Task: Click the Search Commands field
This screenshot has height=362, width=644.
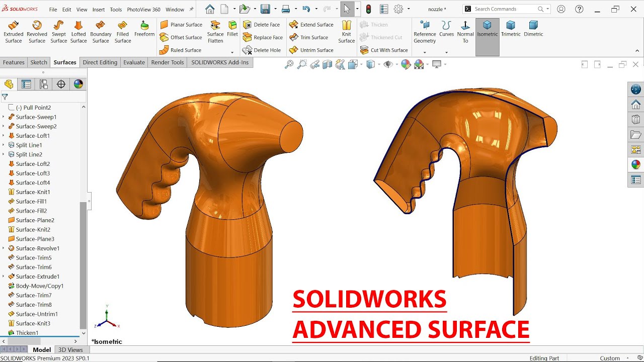Action: pyautogui.click(x=505, y=9)
